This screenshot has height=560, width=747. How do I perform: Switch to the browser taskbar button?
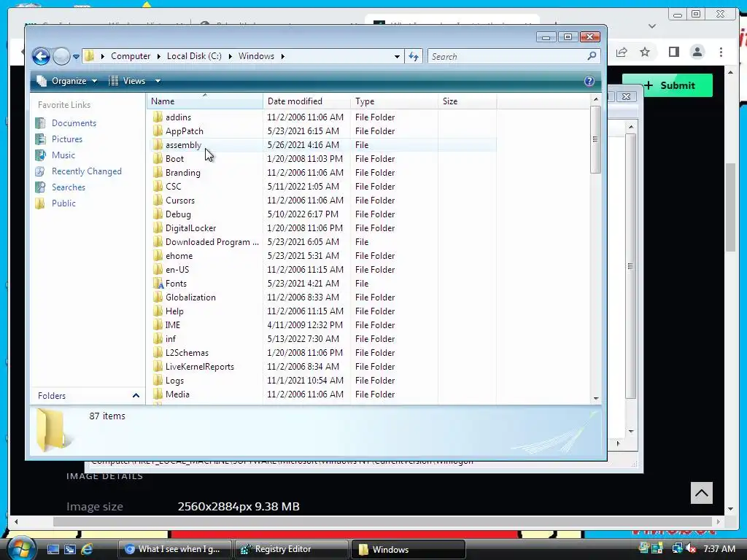tap(174, 549)
